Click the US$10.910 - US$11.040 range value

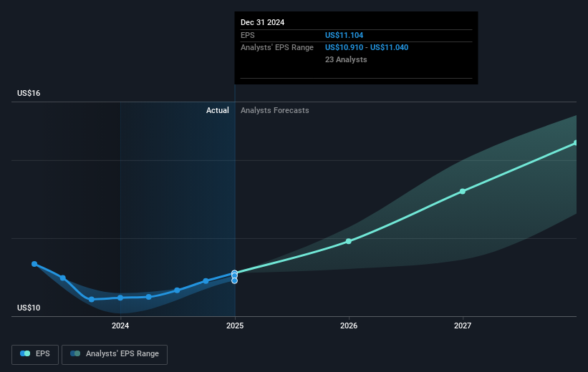pos(367,48)
